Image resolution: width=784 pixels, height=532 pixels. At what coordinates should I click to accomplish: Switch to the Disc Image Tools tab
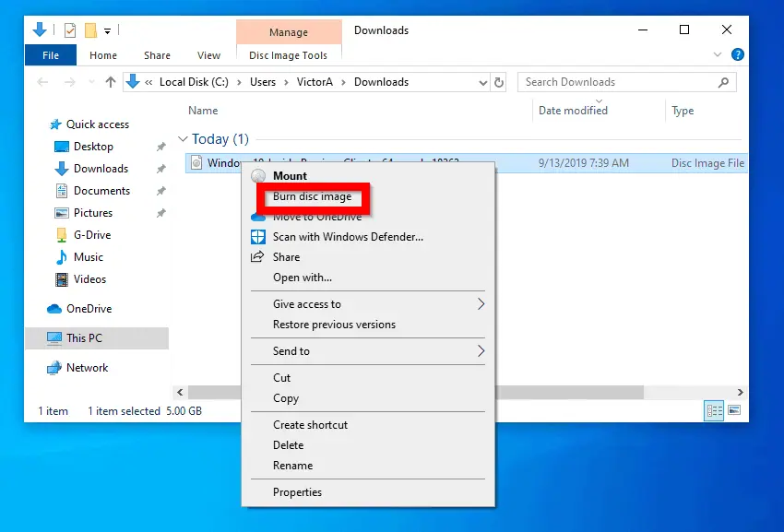click(x=289, y=54)
